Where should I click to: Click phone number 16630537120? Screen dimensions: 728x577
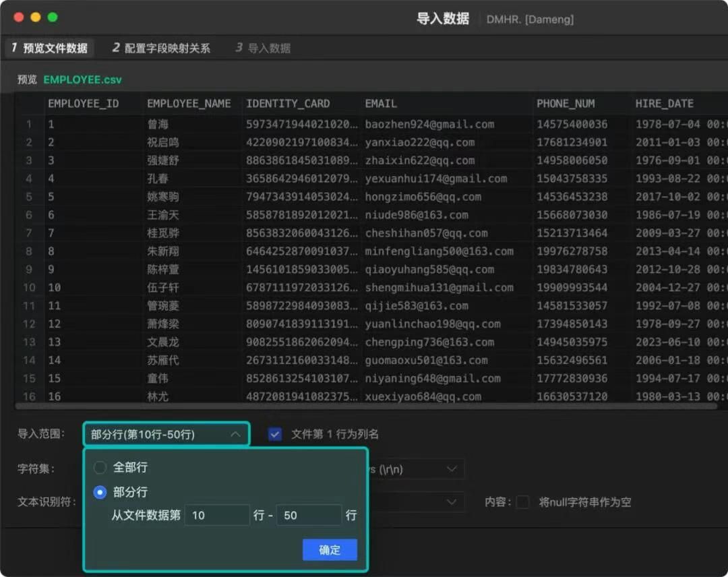(x=572, y=396)
